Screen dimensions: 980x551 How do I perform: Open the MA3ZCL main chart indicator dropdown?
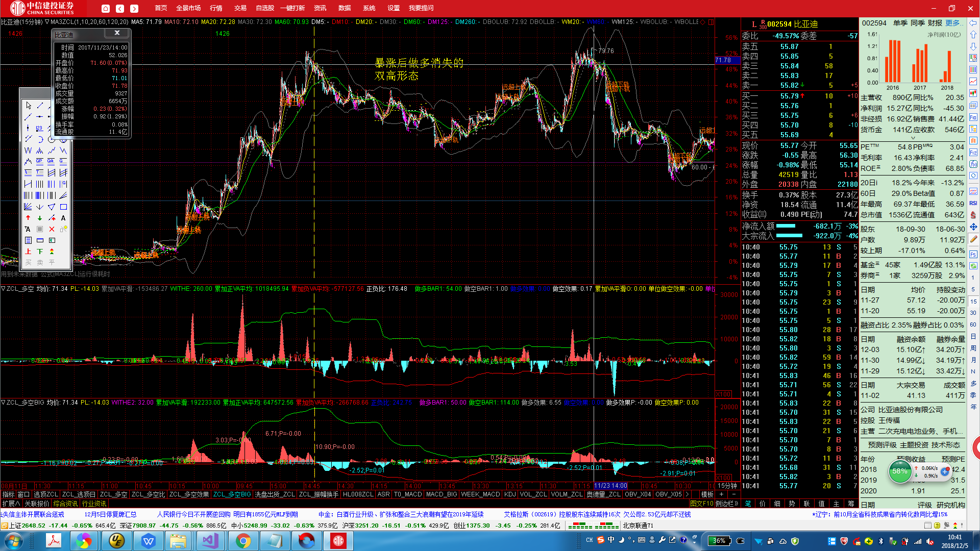[47, 22]
